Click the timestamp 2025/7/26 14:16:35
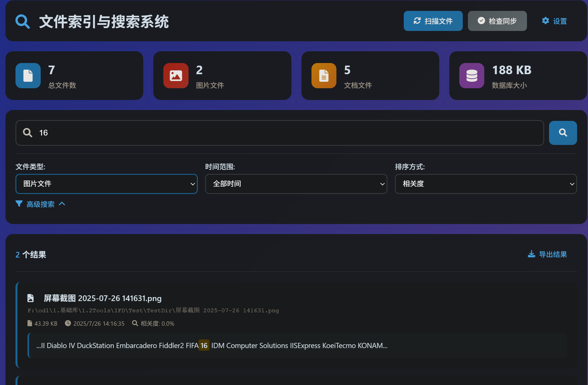 tap(99, 324)
